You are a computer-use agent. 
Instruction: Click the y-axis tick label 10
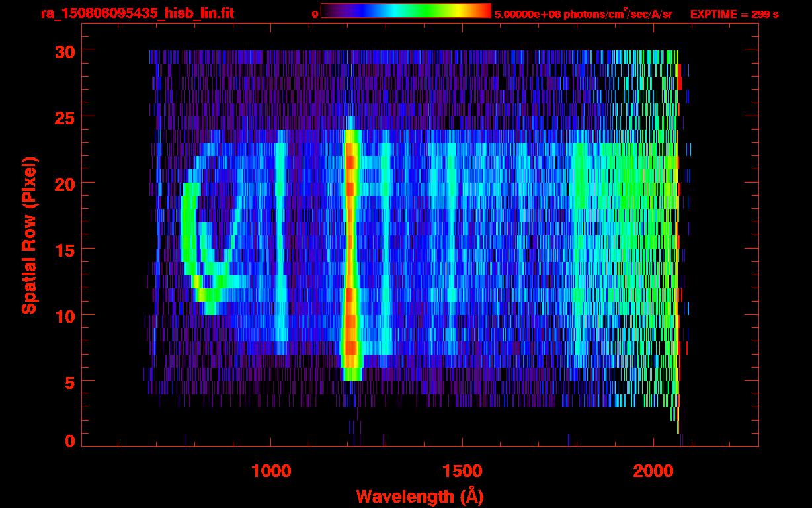coord(64,316)
